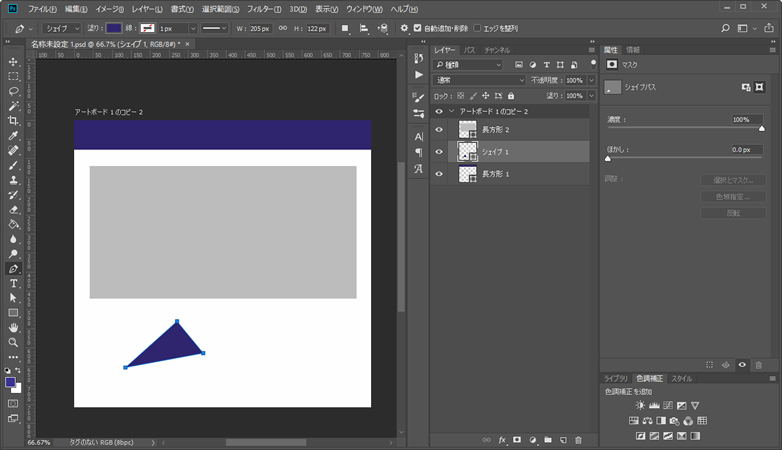This screenshot has width=782, height=450.
Task: Select the Hand tool
Action: [x=13, y=328]
